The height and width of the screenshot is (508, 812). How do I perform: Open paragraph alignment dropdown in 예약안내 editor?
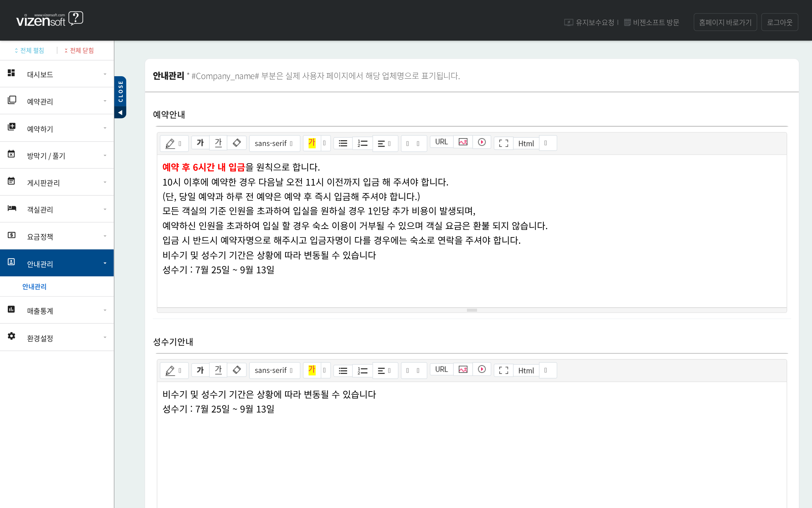tap(385, 144)
